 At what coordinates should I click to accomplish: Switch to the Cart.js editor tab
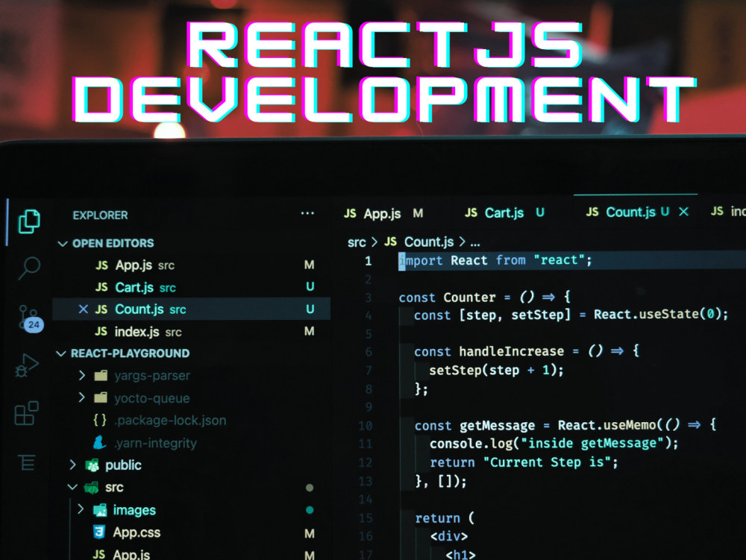pos(505,213)
